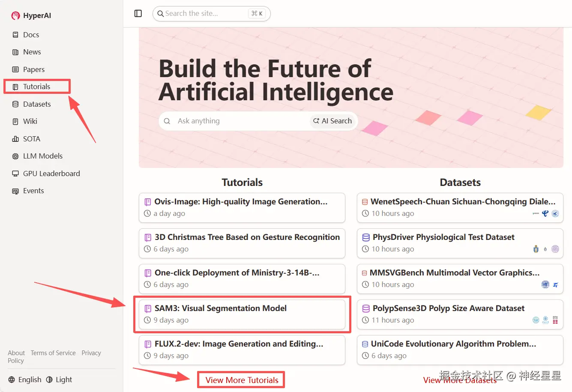Click the magnifier icon in site search
This screenshot has height=392, width=572.
(x=160, y=14)
